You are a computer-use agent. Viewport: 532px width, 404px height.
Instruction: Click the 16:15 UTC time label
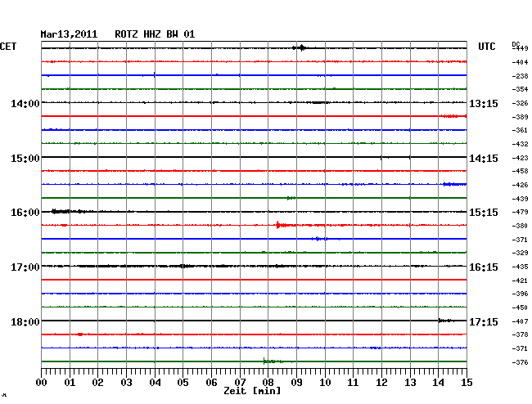[x=484, y=267]
